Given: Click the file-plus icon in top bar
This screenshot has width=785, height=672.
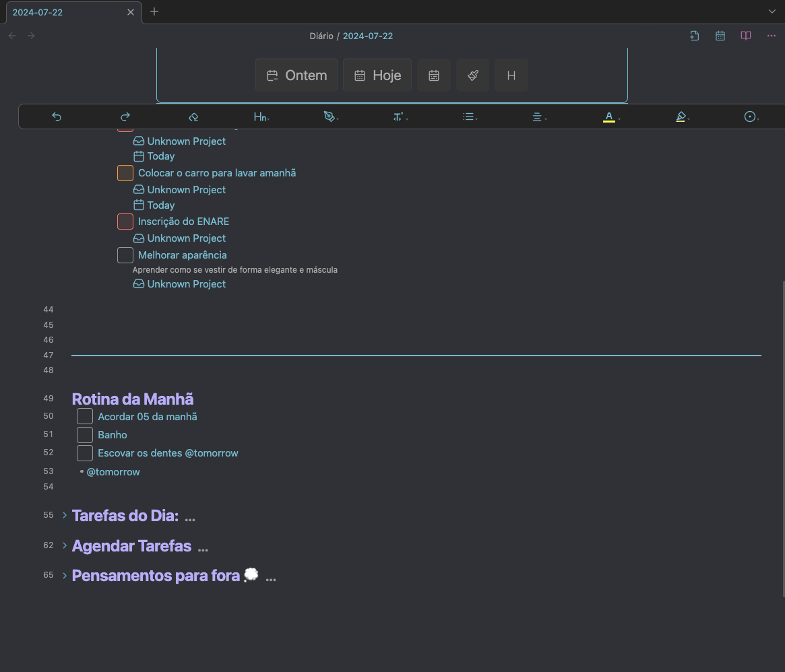Looking at the screenshot, I should tap(695, 36).
